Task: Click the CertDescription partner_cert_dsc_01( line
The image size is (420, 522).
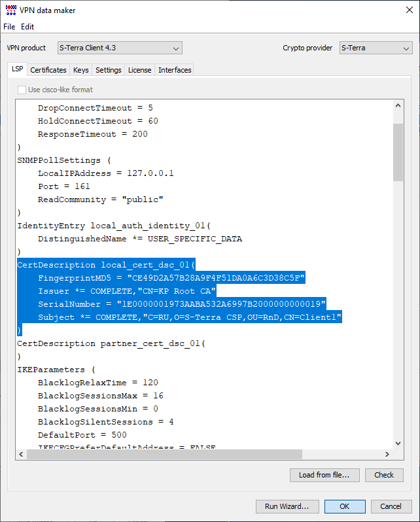Action: (x=111, y=343)
